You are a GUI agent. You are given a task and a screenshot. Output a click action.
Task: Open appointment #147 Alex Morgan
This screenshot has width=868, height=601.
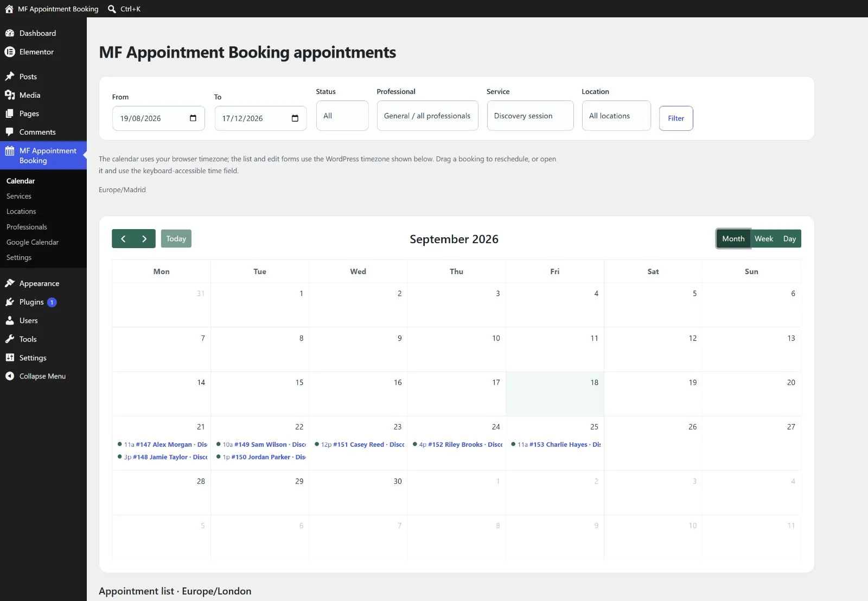click(x=162, y=445)
